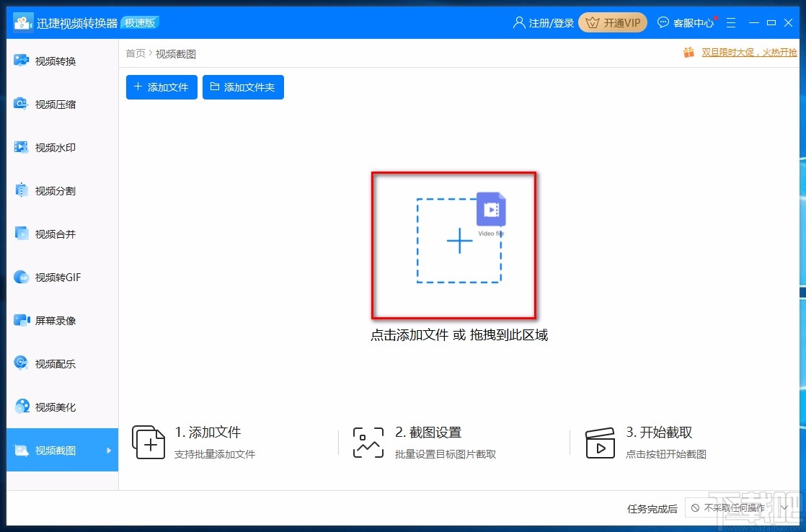Click the app logo in the title bar
This screenshot has width=806, height=532.
[22, 22]
